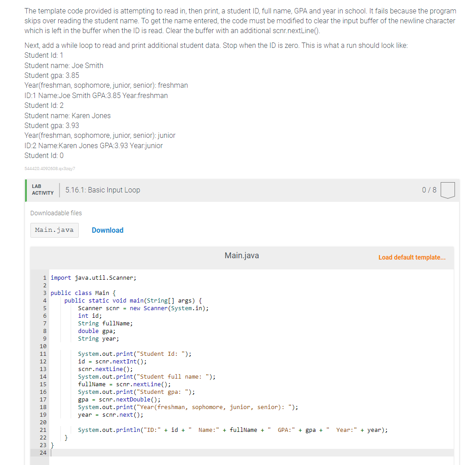
Task: Click the Year prompt line ending junior
Action: click(100, 136)
